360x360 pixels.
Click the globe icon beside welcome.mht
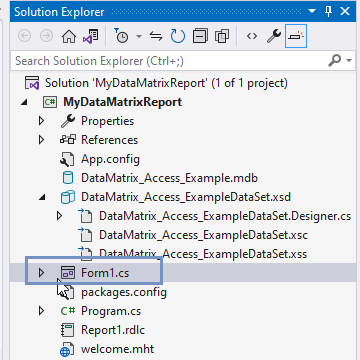point(68,350)
